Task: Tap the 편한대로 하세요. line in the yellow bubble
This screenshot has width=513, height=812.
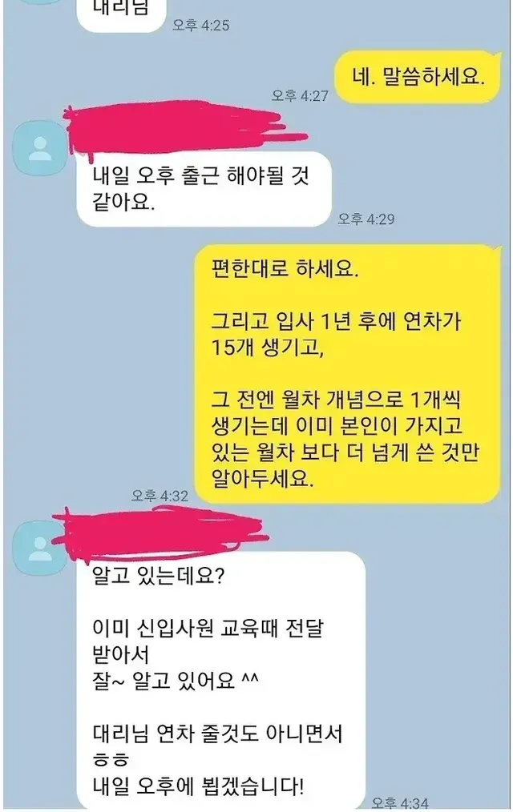Action: coord(285,269)
